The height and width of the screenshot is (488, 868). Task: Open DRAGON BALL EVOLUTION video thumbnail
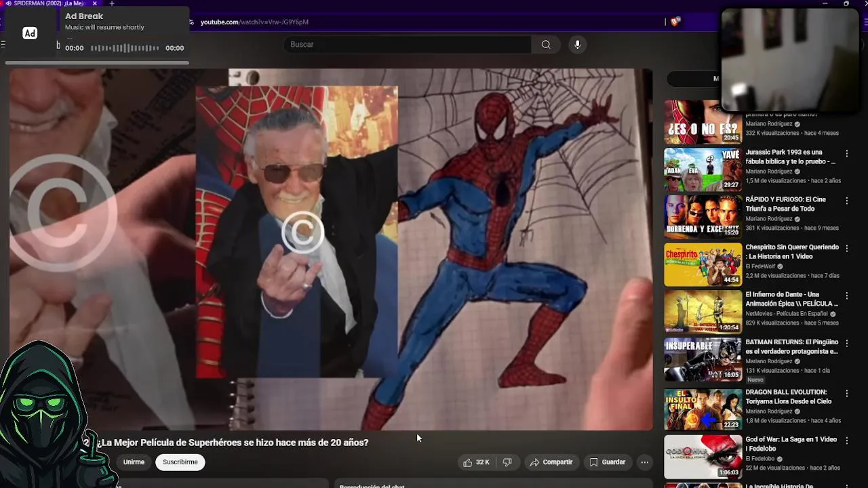tap(703, 409)
